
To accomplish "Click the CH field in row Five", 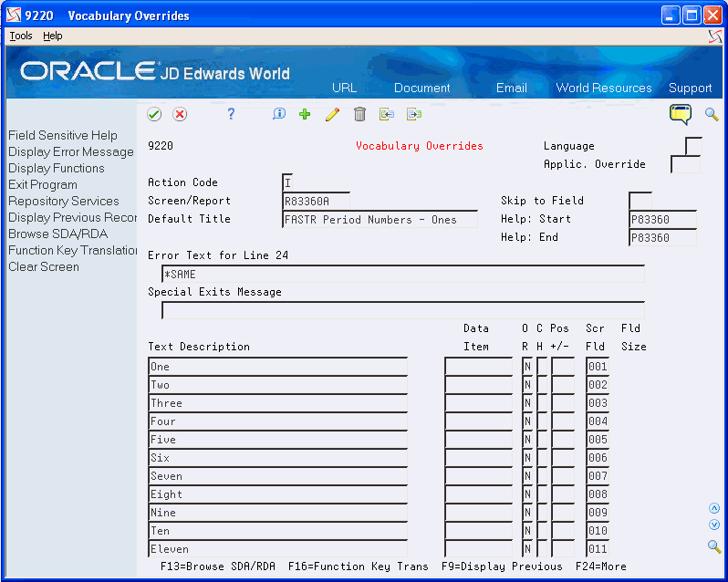I will [x=542, y=440].
